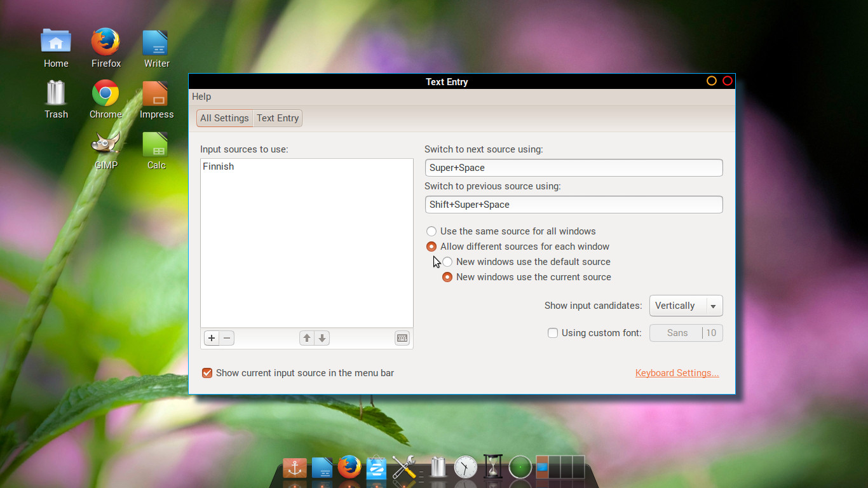The image size is (868, 488).
Task: Click the Switch to next source shortcut field
Action: [x=573, y=168]
